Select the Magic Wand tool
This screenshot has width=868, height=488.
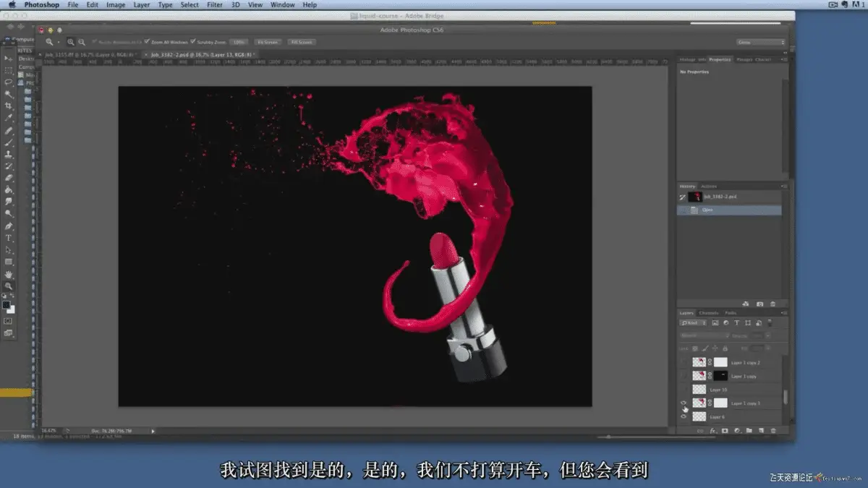(x=9, y=94)
